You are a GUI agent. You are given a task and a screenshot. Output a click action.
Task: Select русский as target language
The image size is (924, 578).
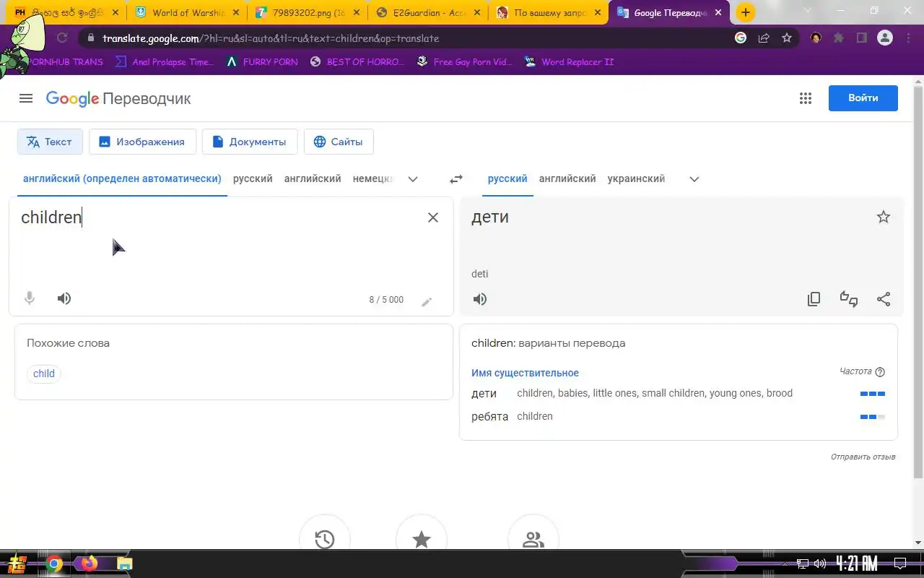pos(507,178)
